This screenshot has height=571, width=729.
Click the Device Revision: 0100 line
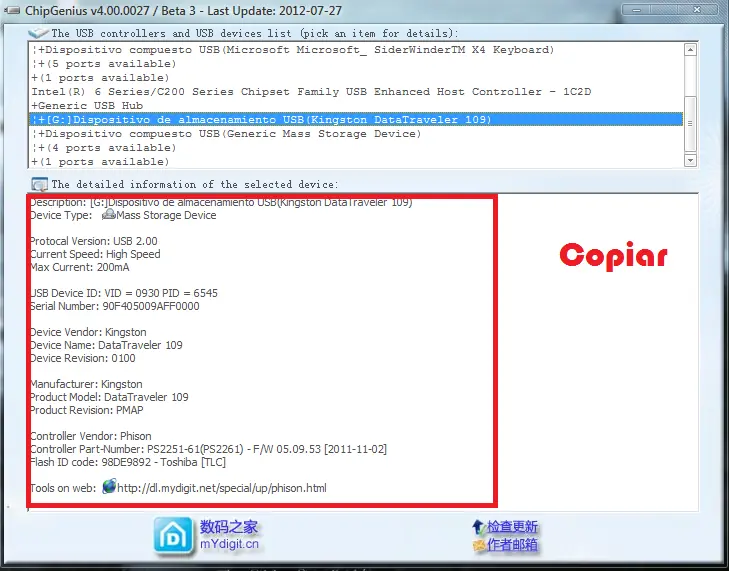(83, 358)
